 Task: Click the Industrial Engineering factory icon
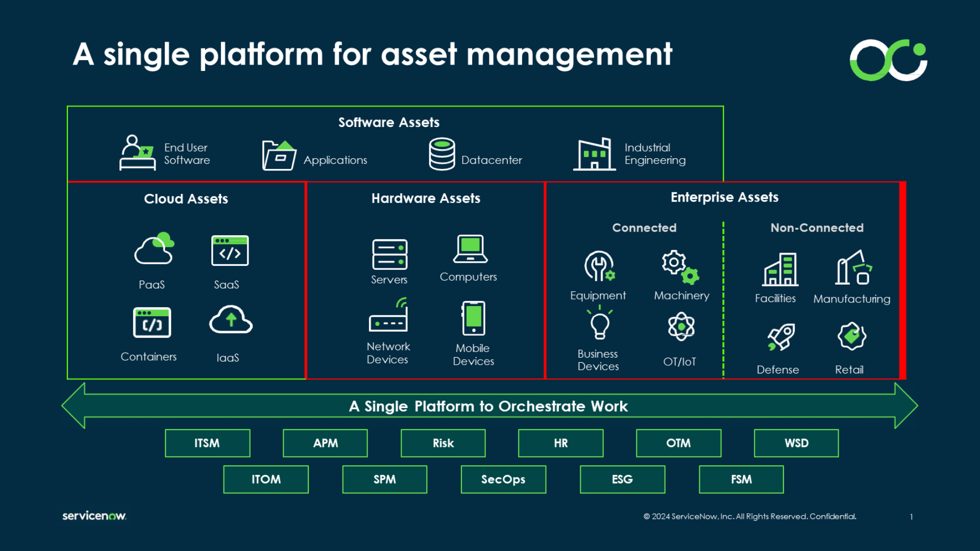pyautogui.click(x=594, y=154)
